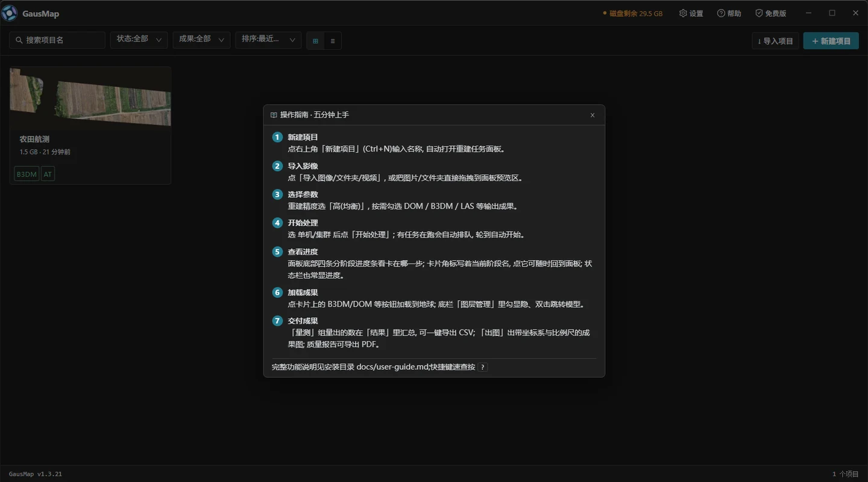Click the 新建项目 step heading in guide
Screen dimensions: 868x482
click(303, 138)
